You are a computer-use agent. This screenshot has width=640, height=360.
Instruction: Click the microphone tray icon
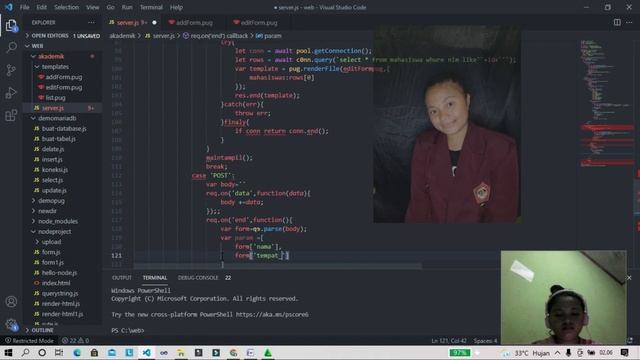coord(569,353)
